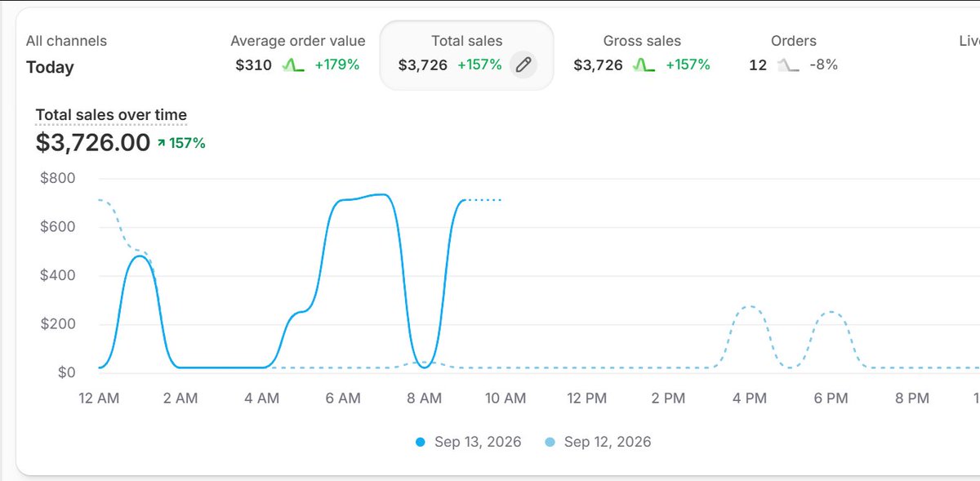
Task: Click the green 157% beside $3,726.00
Action: pos(187,144)
